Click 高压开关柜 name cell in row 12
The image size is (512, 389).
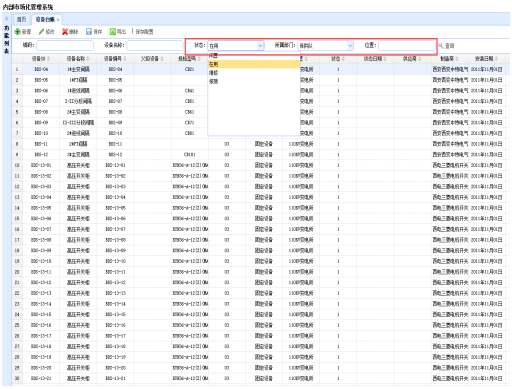(x=78, y=187)
